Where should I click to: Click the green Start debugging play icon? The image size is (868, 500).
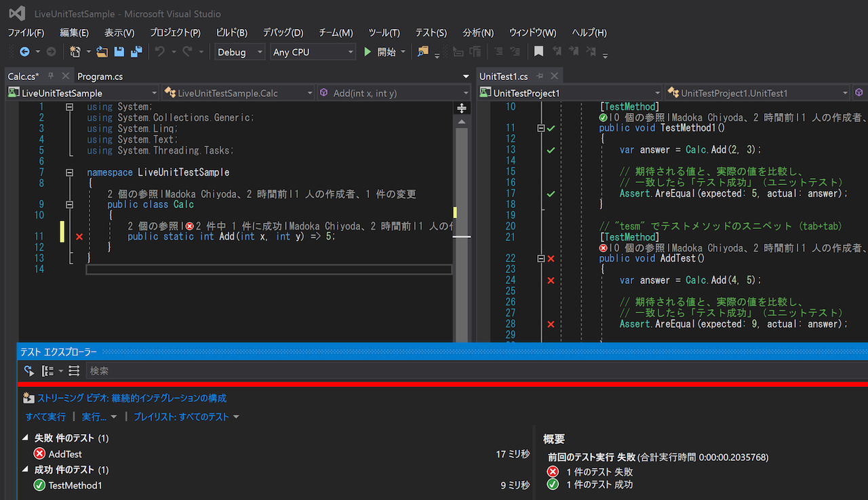click(x=368, y=51)
